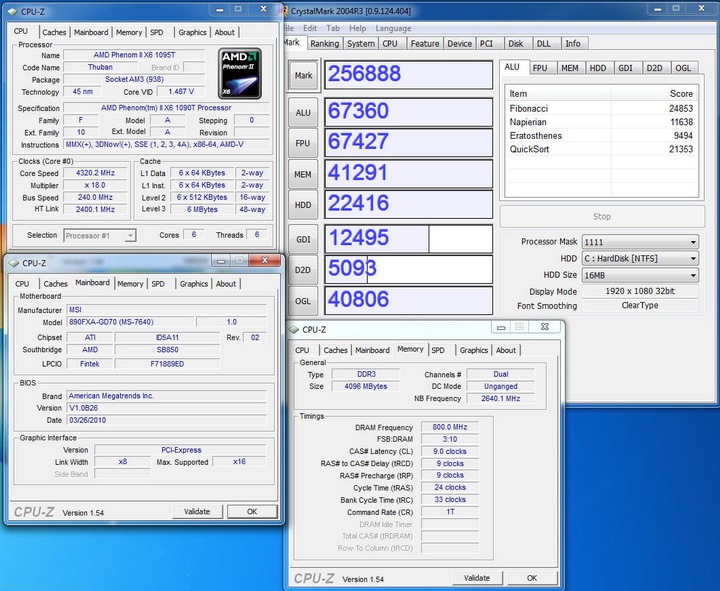Open HDD drive dropdown C: HardDisk
The width and height of the screenshot is (720, 591).
640,259
